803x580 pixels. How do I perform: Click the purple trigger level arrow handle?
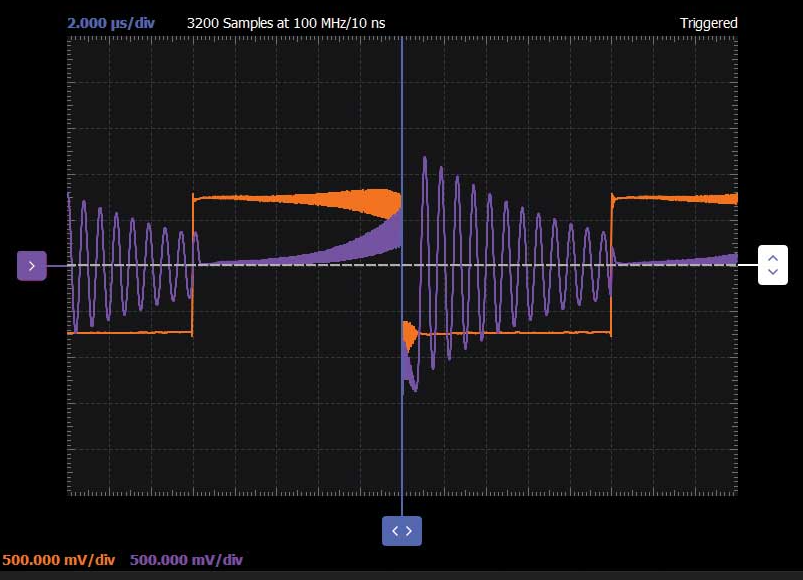(32, 266)
